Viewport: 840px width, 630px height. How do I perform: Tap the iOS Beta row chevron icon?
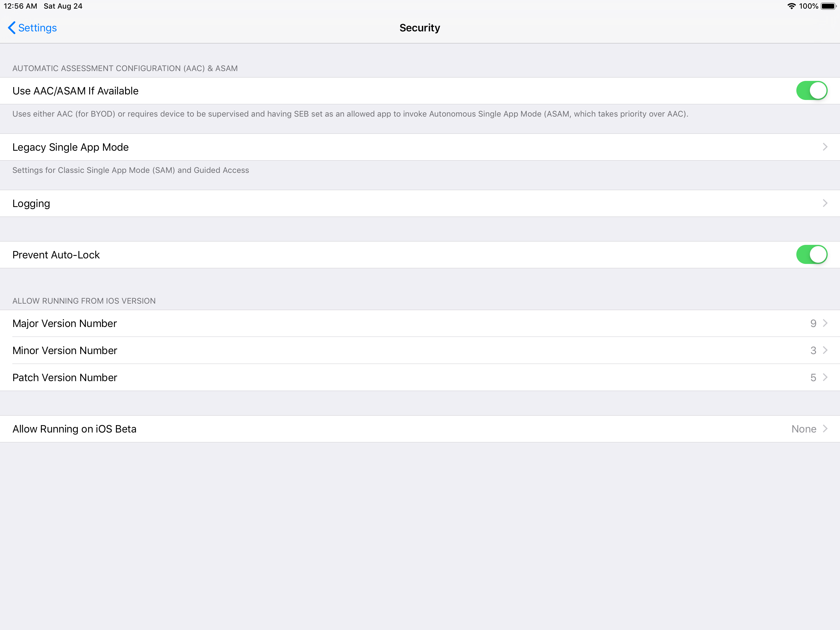coord(825,429)
